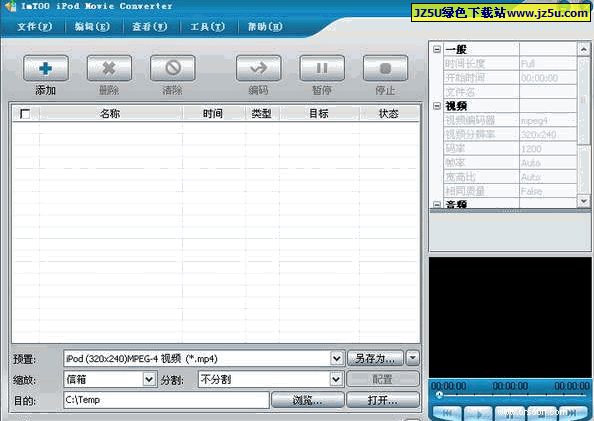Click the Clear (清除) toolbar icon
594x421 pixels.
pyautogui.click(x=173, y=68)
